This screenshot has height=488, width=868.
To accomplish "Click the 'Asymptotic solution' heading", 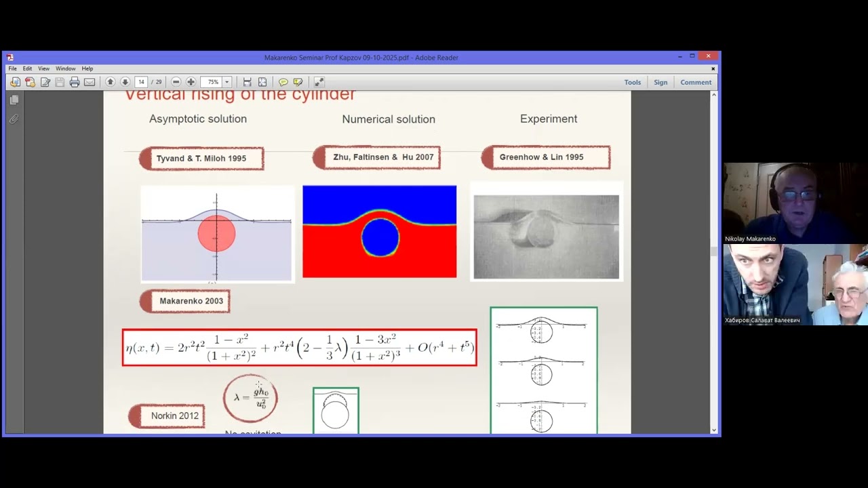I will pyautogui.click(x=198, y=119).
